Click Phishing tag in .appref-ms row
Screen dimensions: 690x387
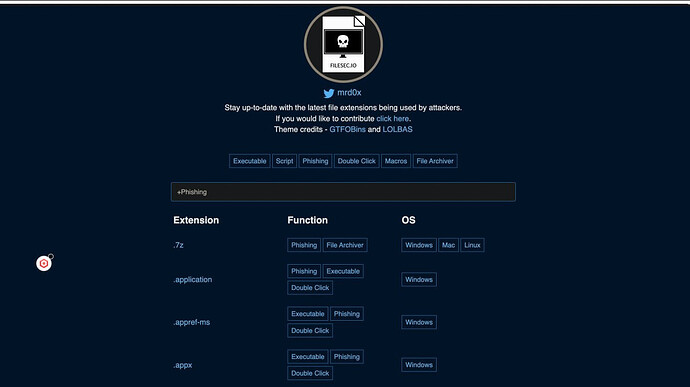tap(347, 314)
